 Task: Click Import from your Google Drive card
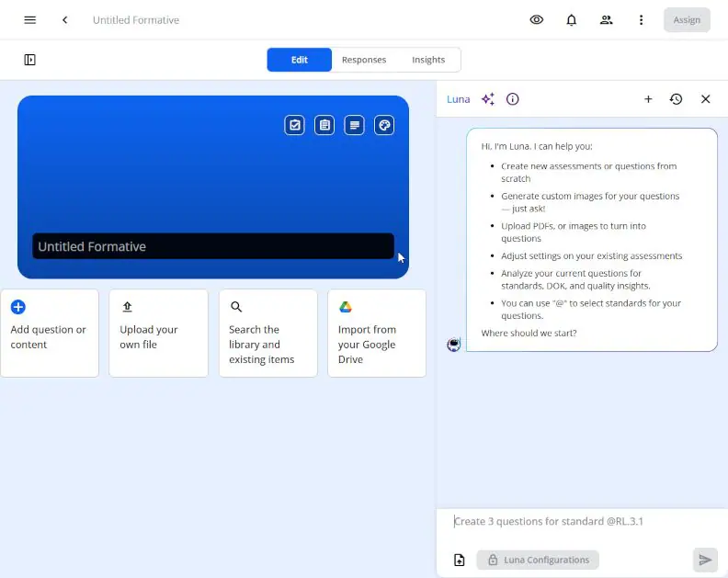(x=377, y=333)
